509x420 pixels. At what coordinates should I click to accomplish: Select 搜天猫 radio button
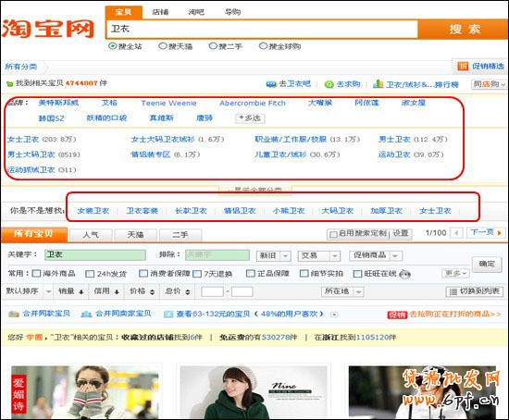click(163, 46)
